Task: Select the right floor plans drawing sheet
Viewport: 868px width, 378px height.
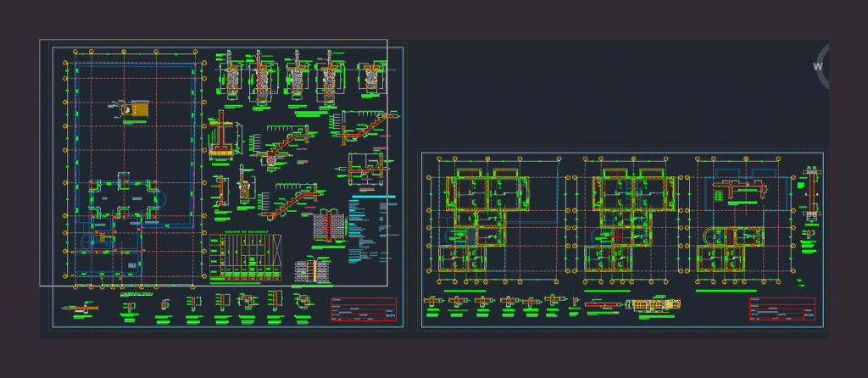Action: pyautogui.click(x=622, y=240)
